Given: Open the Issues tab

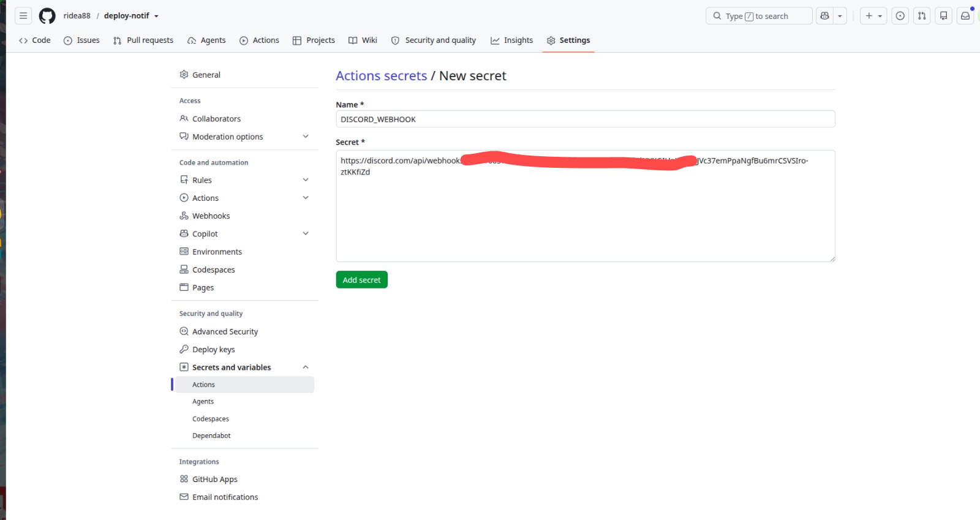Looking at the screenshot, I should coord(81,40).
